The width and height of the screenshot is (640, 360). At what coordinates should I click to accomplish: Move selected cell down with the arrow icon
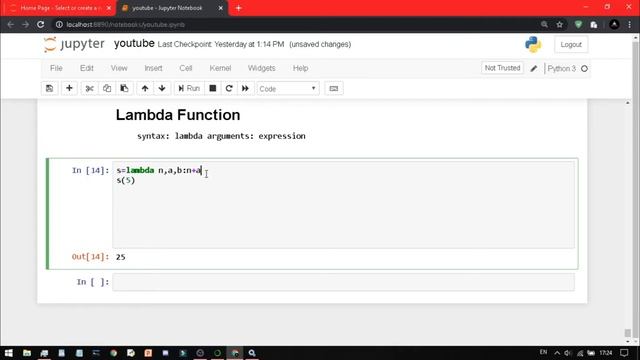162,89
